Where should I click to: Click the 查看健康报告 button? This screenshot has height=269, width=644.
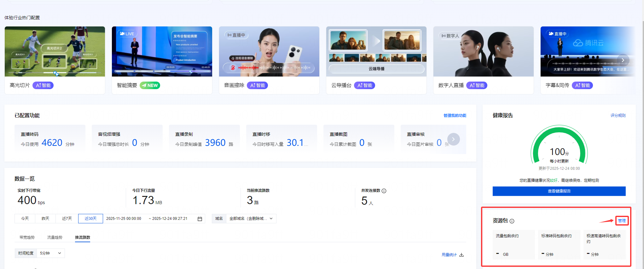pos(559,191)
